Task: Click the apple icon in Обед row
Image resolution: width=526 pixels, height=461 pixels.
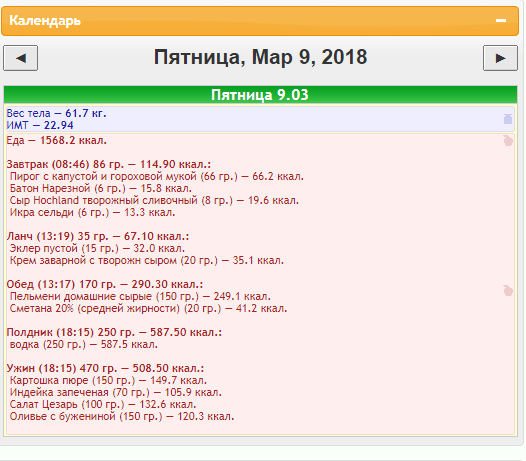Action: 508,290
